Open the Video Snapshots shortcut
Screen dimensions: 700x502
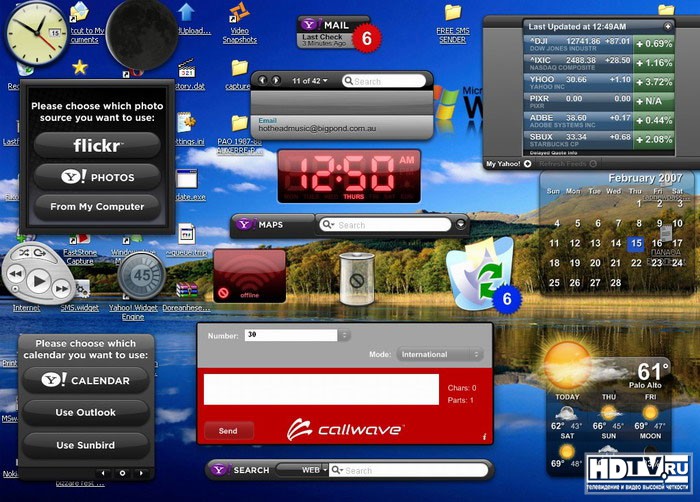[x=240, y=23]
